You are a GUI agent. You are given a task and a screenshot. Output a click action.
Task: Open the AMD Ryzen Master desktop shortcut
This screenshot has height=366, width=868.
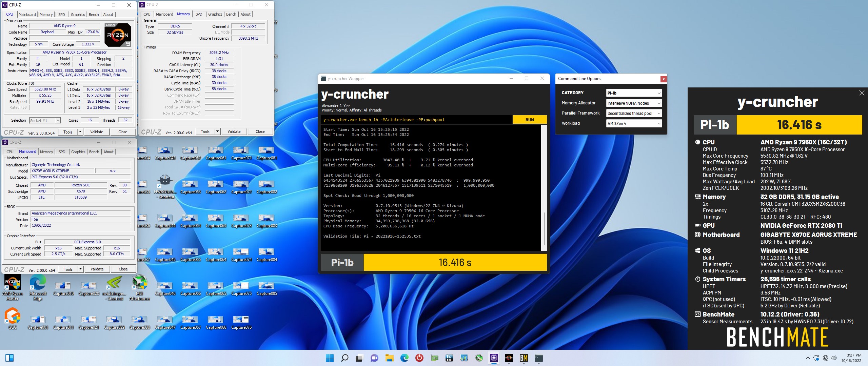(13, 288)
